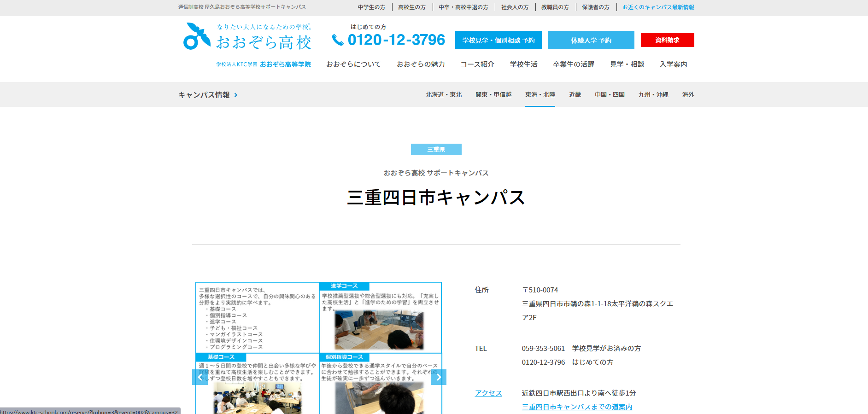Click the red 資料請求 button

pos(668,40)
